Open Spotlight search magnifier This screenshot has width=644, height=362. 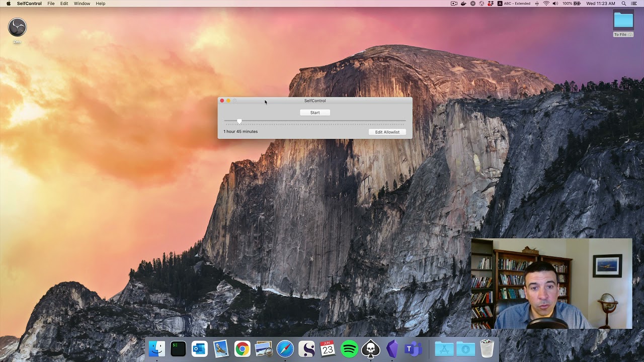click(x=624, y=4)
